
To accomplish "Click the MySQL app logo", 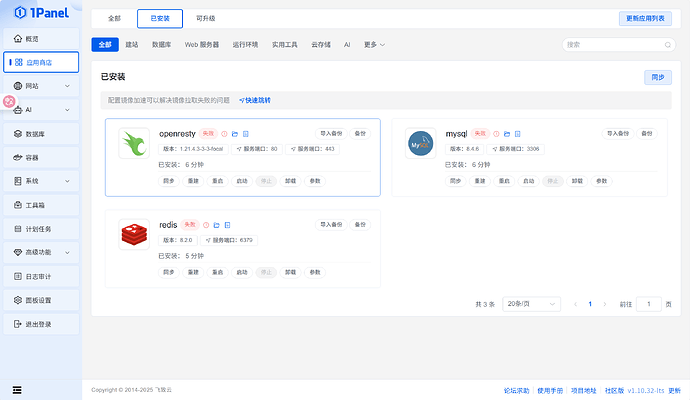I will [x=421, y=143].
